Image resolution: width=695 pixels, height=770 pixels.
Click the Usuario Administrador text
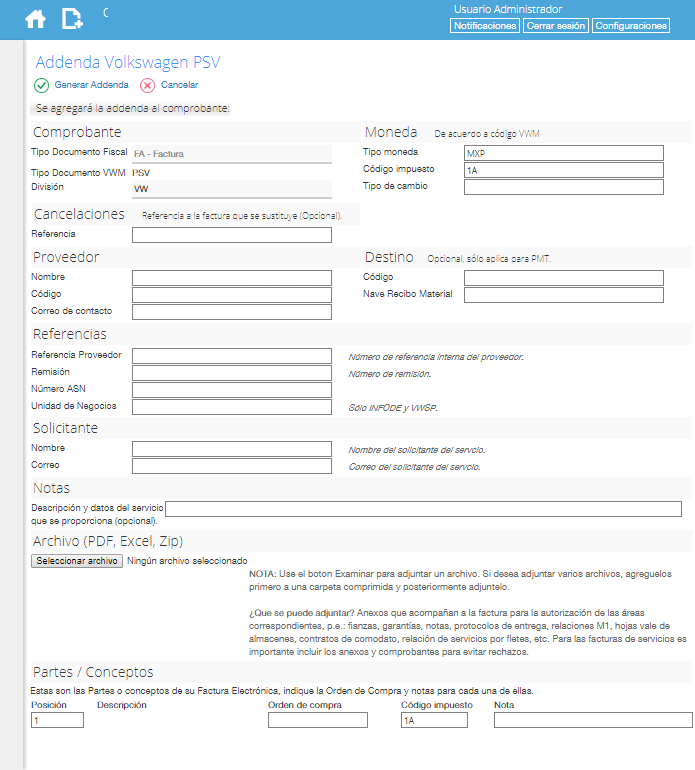pos(508,9)
